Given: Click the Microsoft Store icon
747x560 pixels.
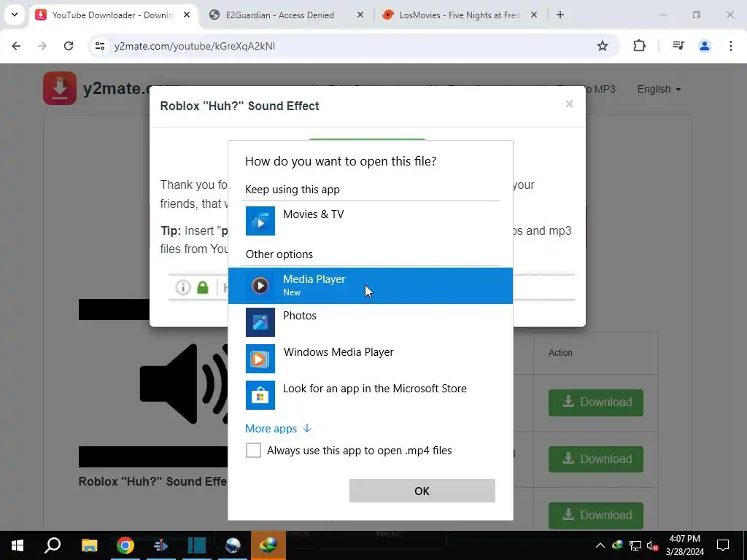Looking at the screenshot, I should pos(260,395).
